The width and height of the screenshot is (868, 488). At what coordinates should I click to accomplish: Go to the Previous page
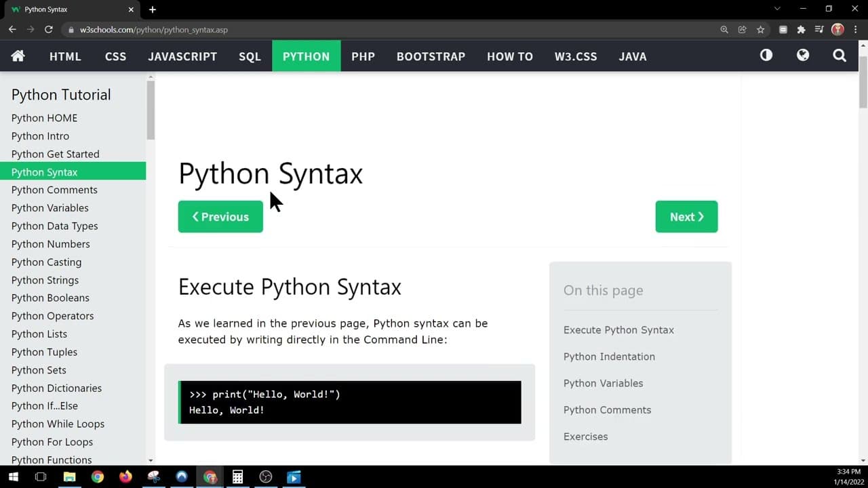coord(220,217)
